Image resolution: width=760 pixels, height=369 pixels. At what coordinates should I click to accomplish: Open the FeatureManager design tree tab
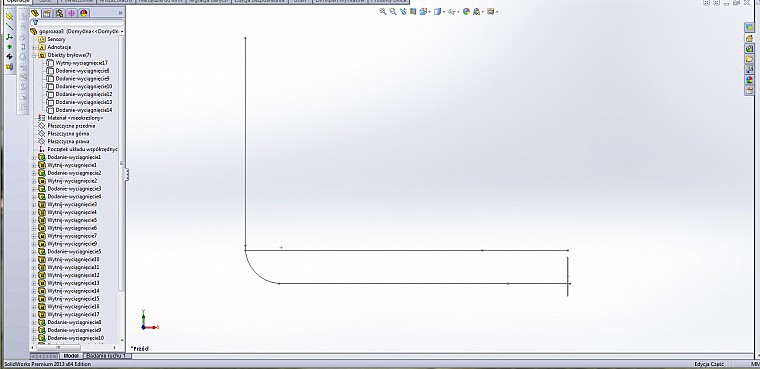[35, 13]
